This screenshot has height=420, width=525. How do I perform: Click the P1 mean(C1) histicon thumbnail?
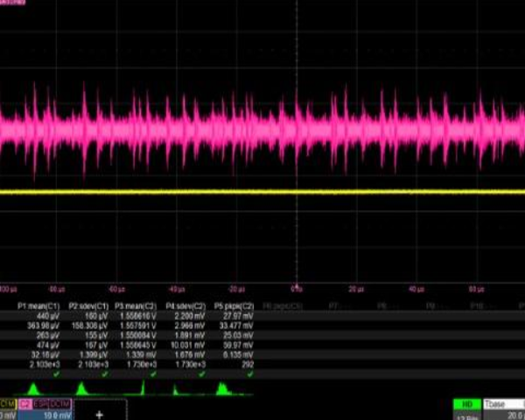33,388
